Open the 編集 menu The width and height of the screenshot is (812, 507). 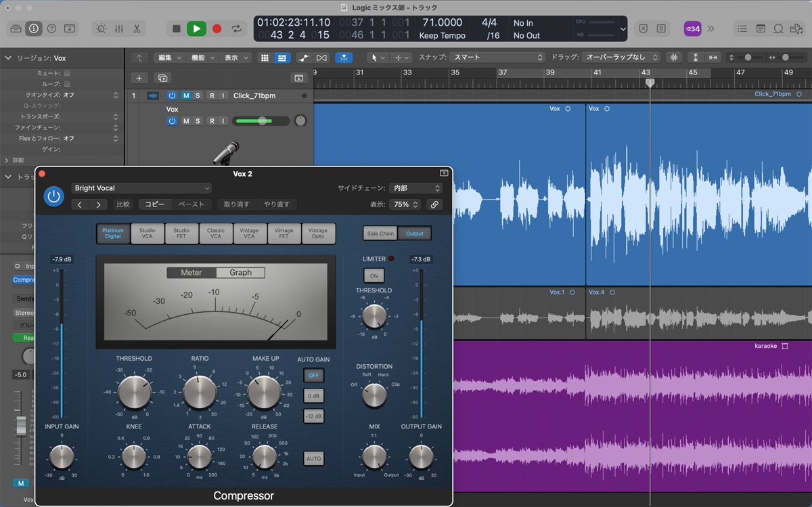coord(169,58)
